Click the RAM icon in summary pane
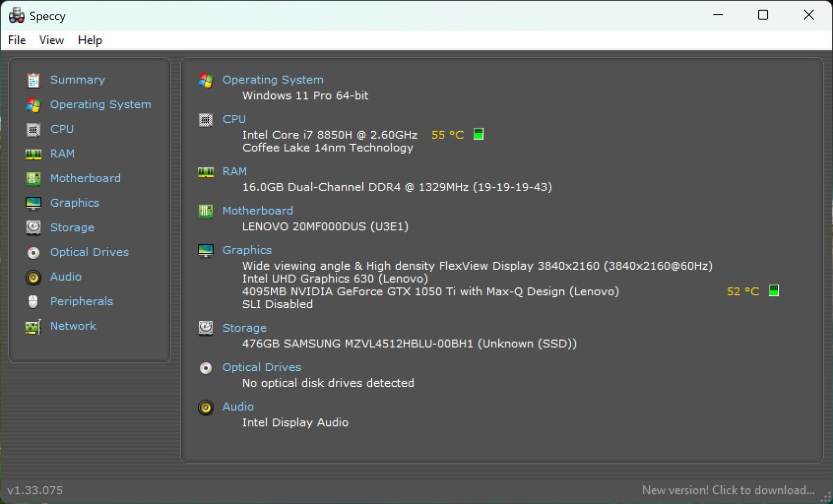Image resolution: width=833 pixels, height=504 pixels. pyautogui.click(x=206, y=172)
